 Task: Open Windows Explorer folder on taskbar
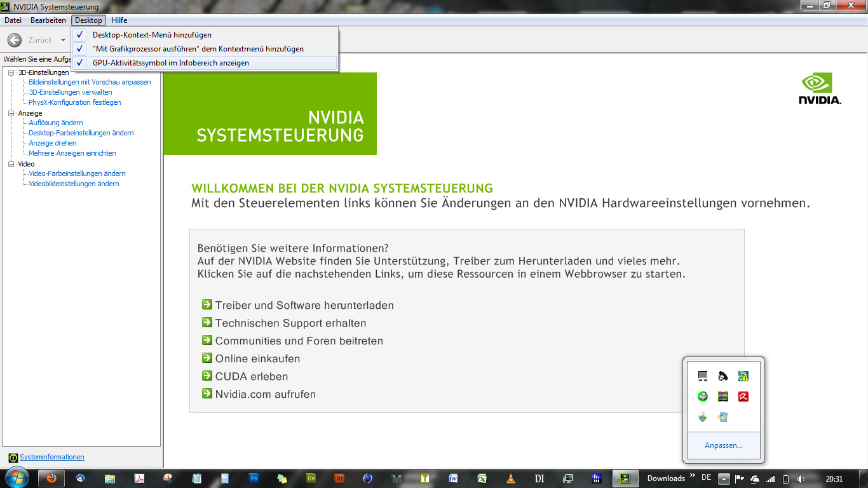pos(110,478)
